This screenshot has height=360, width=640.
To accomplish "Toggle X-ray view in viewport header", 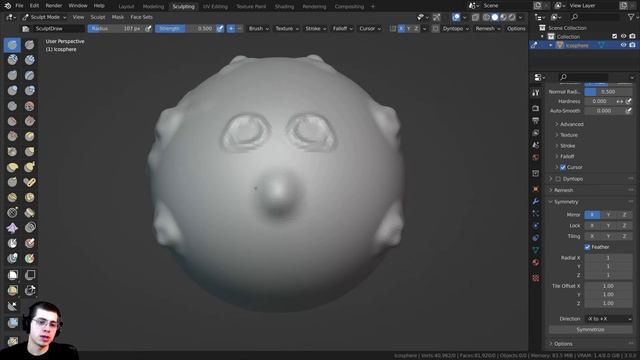I will (476, 17).
